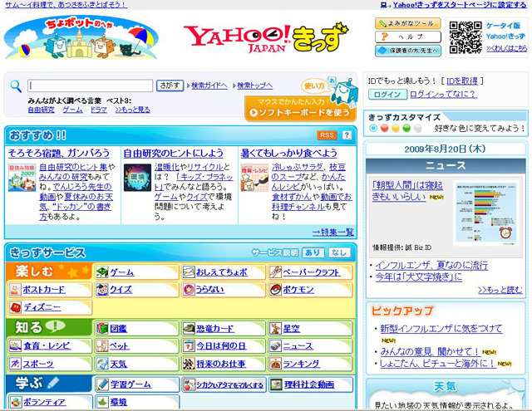Click the postcard icon beside ポストカード

click(x=15, y=289)
